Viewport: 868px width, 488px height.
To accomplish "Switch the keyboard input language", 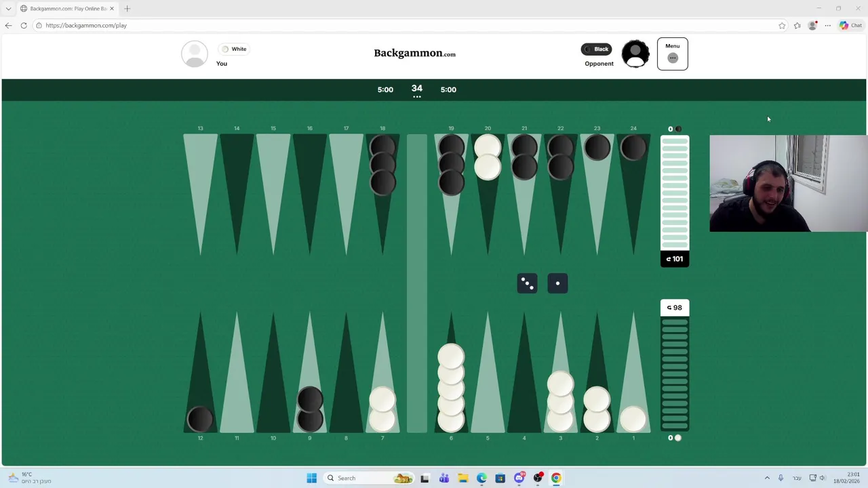I will click(x=797, y=478).
